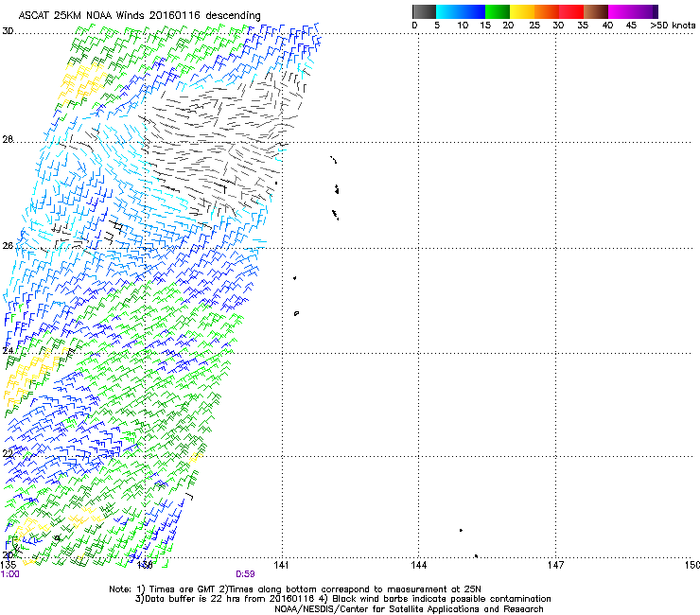The height and width of the screenshot is (615, 700).
Task: Select the latitude label '26' on the left axis
Action: [8, 246]
